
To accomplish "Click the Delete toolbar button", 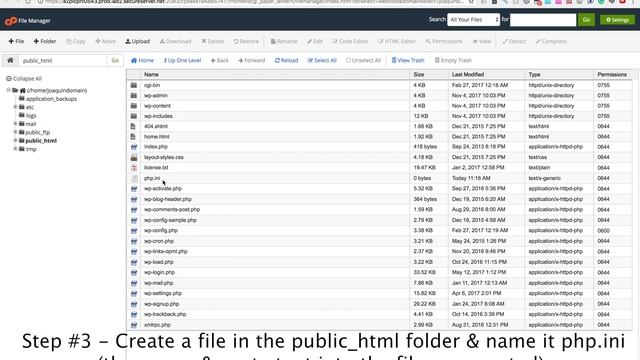I will pyautogui.click(x=213, y=41).
